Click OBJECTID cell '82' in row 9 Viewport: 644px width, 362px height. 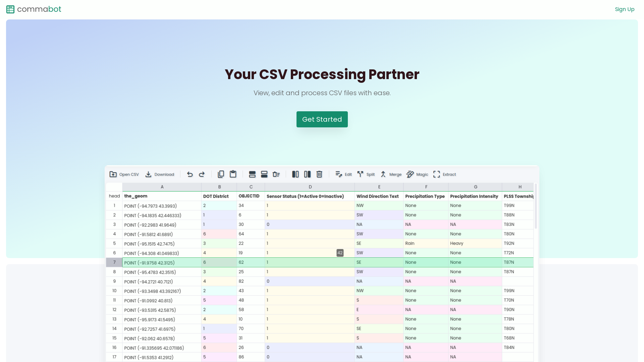pos(251,281)
